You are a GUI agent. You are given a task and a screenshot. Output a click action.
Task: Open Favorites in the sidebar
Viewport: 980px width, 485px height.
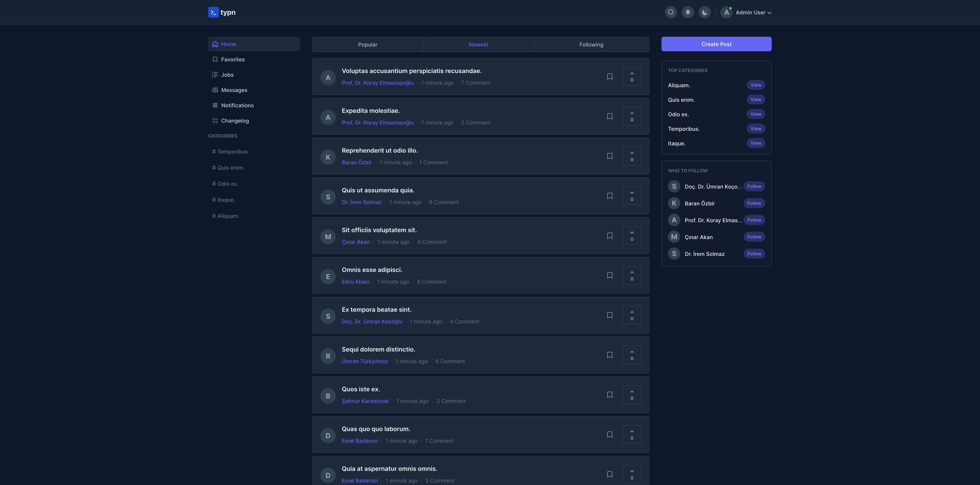pos(232,60)
